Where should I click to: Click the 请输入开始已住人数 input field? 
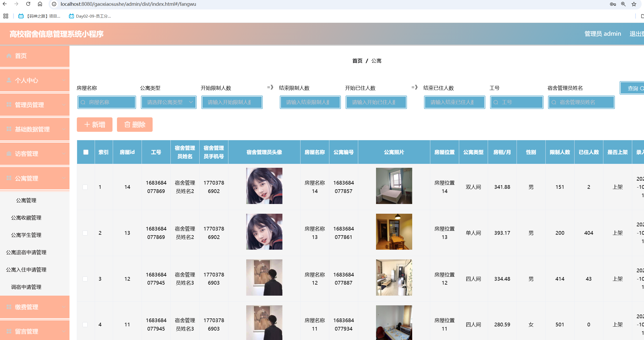pos(376,102)
